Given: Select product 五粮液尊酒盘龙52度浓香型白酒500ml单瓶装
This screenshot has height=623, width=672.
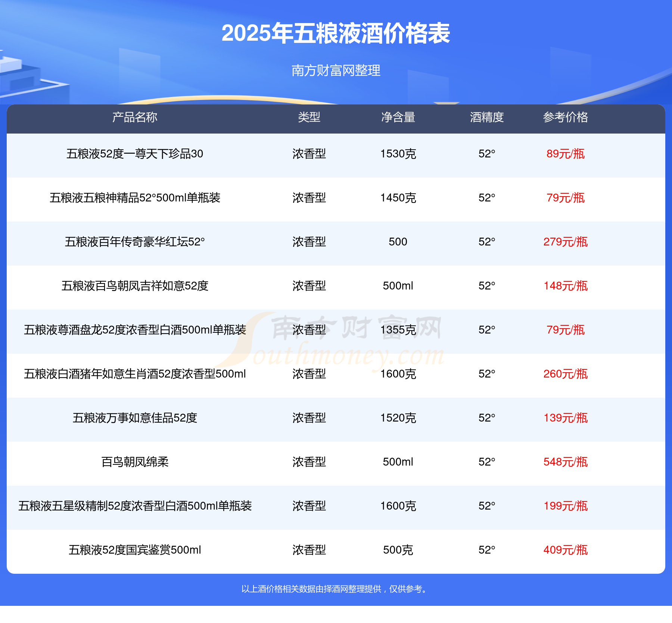Looking at the screenshot, I should (x=135, y=330).
